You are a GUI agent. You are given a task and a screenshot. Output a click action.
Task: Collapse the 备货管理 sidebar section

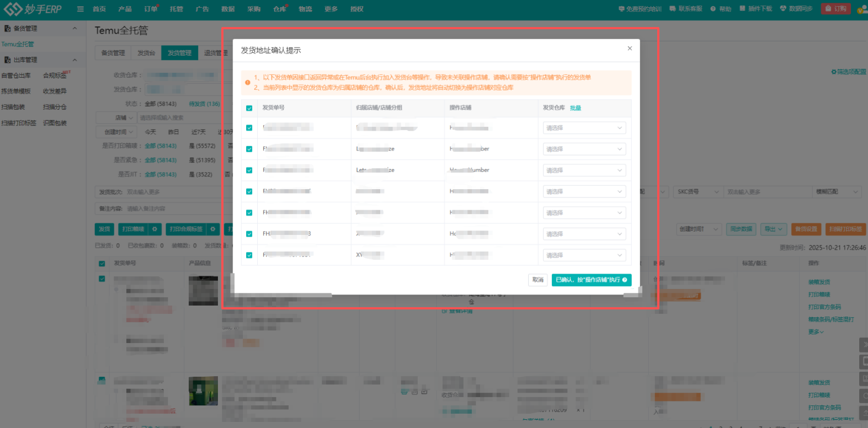click(74, 28)
